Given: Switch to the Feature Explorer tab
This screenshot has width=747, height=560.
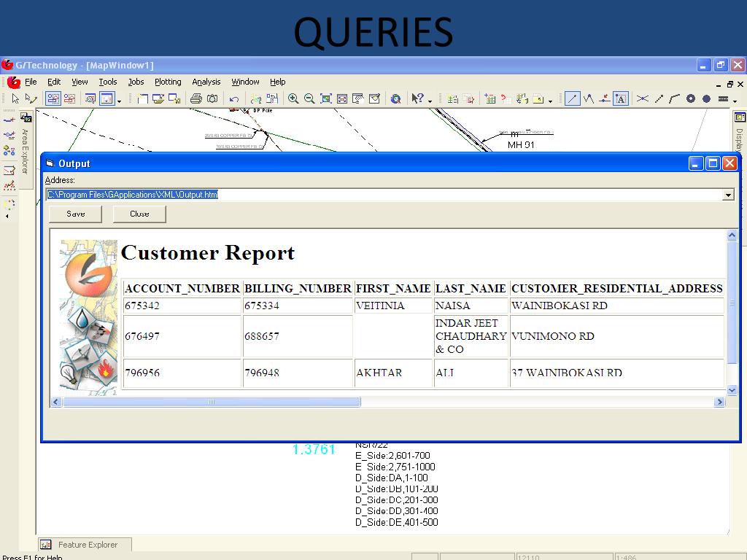Looking at the screenshot, I should [85, 544].
